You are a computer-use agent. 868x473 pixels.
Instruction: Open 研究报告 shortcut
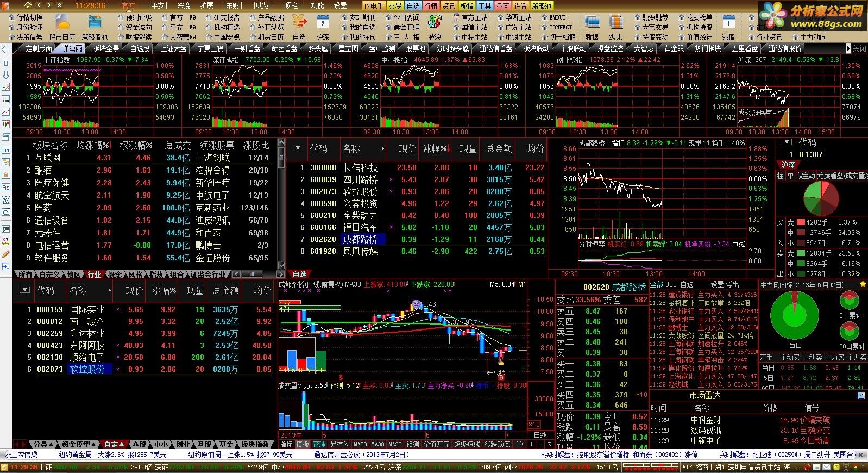pos(223,17)
